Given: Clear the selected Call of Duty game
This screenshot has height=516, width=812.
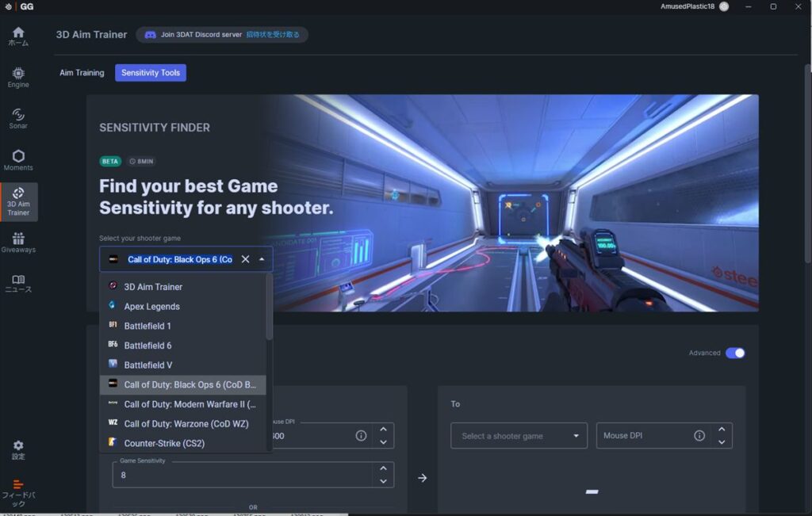Looking at the screenshot, I should [x=245, y=259].
